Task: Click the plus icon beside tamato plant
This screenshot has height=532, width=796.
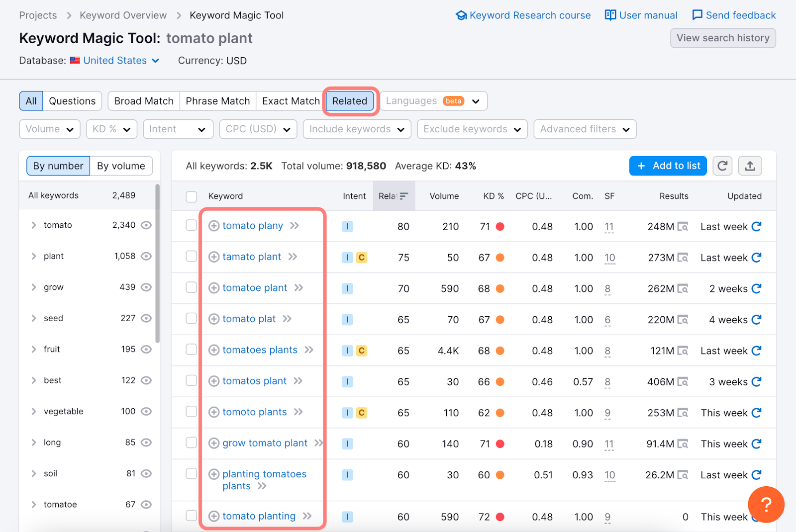Action: click(214, 257)
